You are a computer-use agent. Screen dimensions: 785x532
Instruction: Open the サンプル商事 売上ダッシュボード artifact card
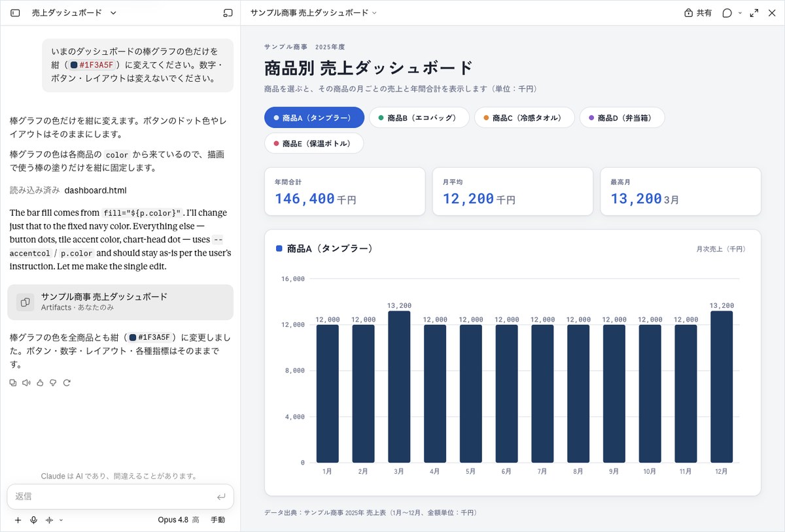pos(120,302)
